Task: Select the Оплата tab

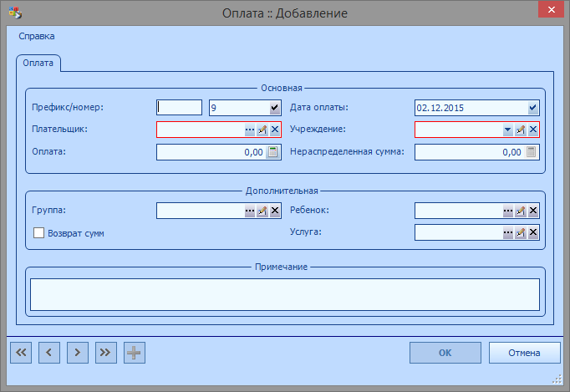Action: click(38, 63)
